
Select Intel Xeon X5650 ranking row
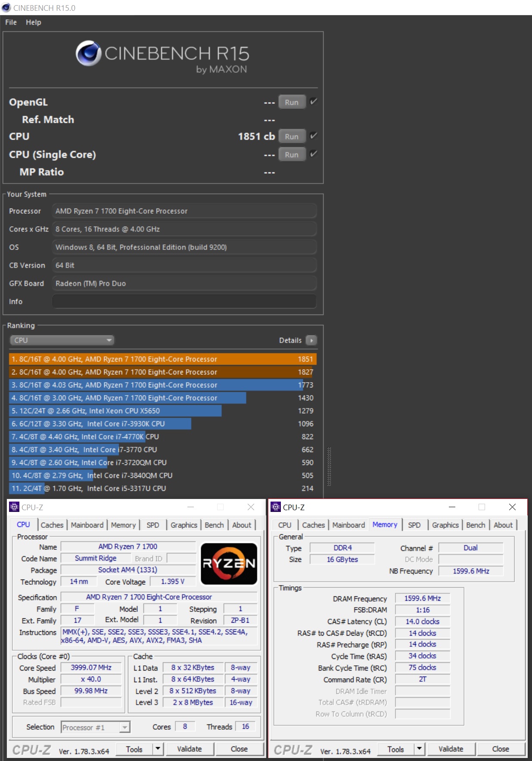pos(163,411)
